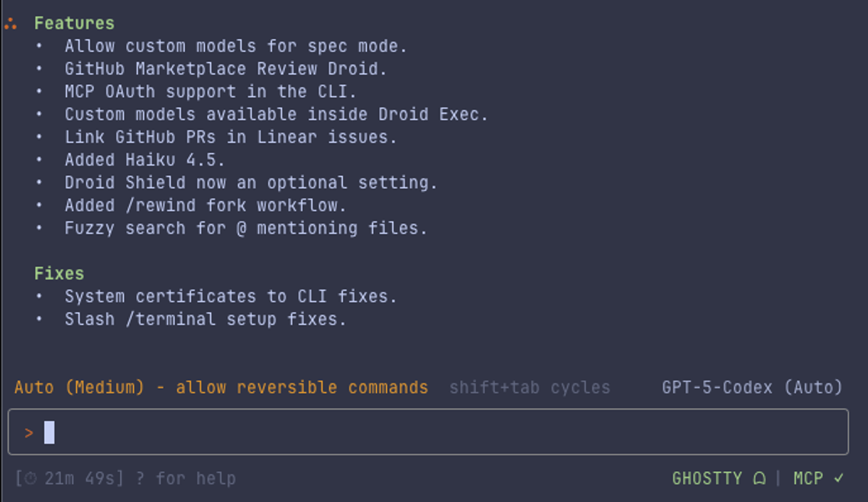This screenshot has height=502, width=868.
Task: Click the MCP checkmark icon
Action: point(839,477)
